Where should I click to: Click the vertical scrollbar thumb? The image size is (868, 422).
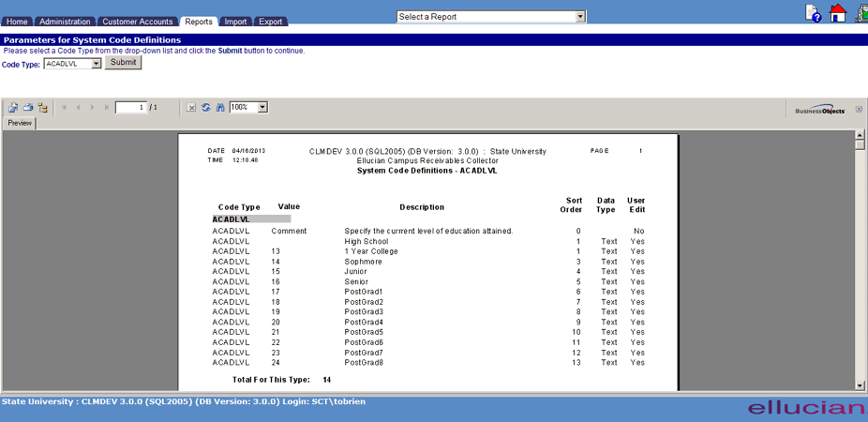click(860, 144)
